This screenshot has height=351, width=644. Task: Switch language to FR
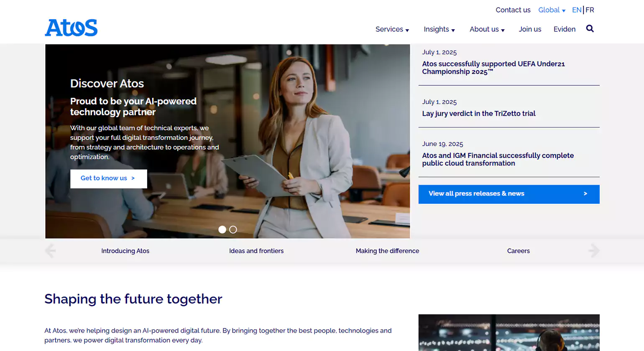coord(590,10)
